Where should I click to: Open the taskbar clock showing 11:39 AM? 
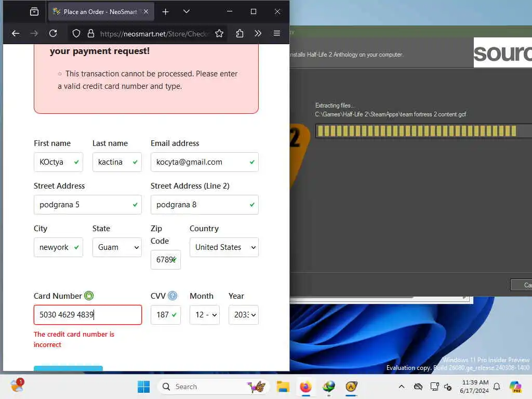click(475, 387)
